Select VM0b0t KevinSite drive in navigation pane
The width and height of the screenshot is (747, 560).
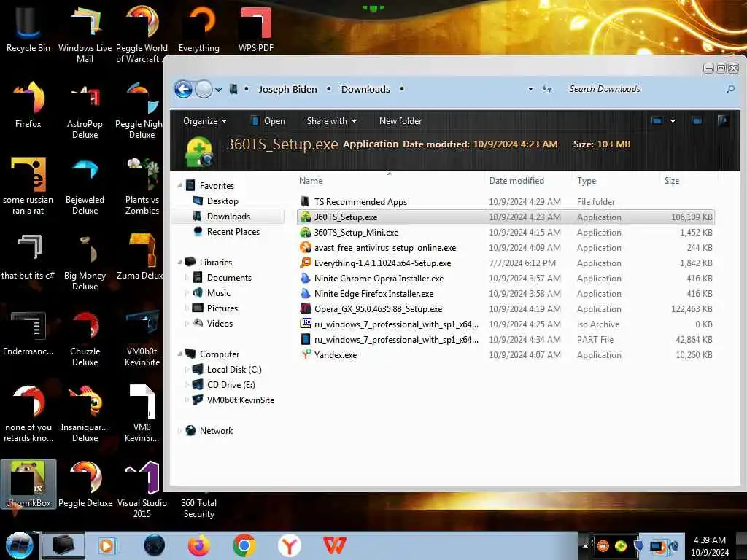(x=240, y=400)
